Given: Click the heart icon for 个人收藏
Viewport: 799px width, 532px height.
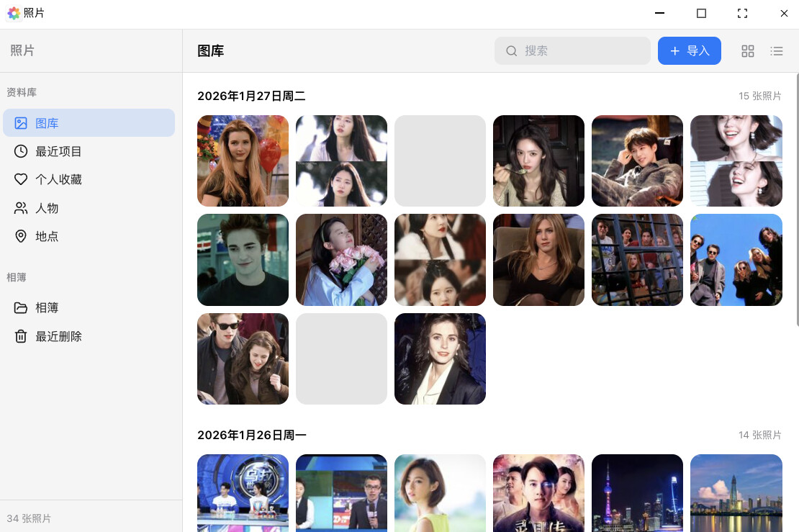Looking at the screenshot, I should tap(21, 179).
